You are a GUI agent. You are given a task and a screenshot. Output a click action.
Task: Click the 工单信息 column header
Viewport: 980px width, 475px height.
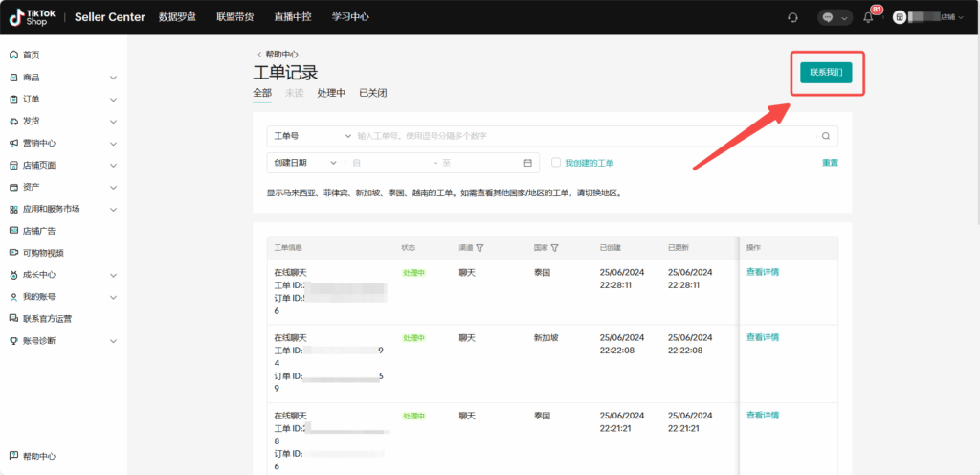(x=289, y=247)
